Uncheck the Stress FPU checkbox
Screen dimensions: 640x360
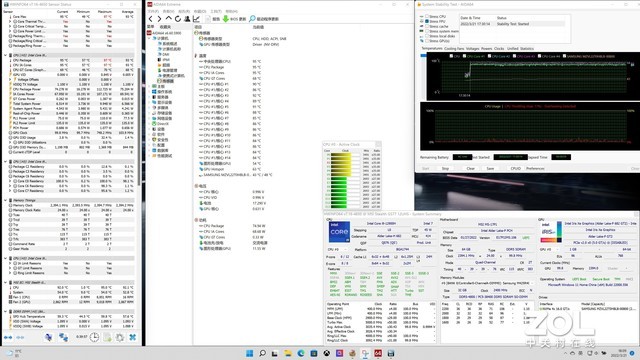pos(427,21)
